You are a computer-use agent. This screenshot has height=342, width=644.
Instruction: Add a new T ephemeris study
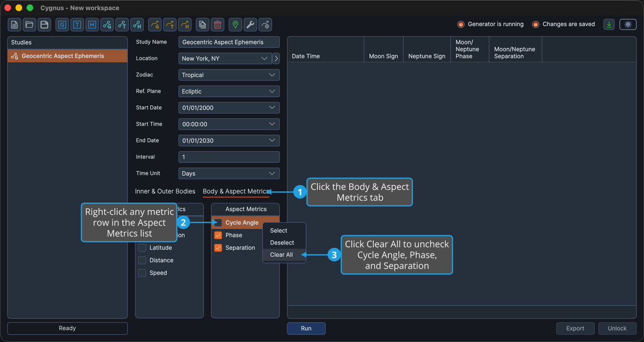77,24
